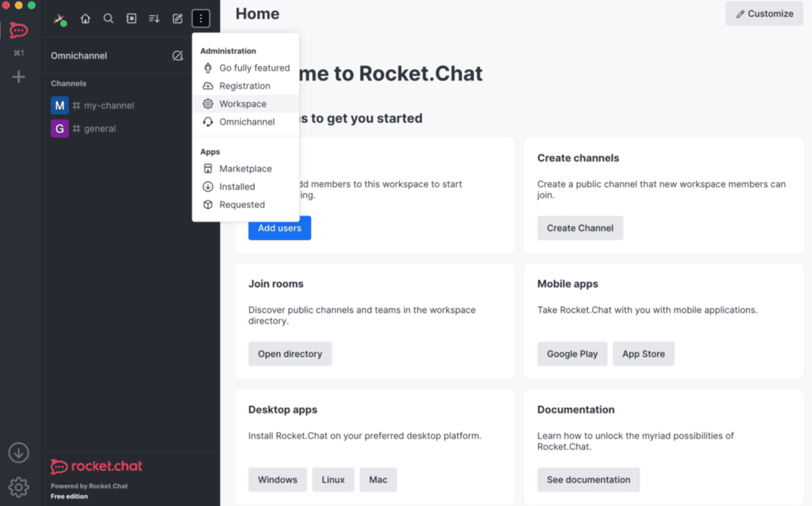The width and height of the screenshot is (812, 506).
Task: Select Registration in the Administration menu
Action: click(x=244, y=86)
